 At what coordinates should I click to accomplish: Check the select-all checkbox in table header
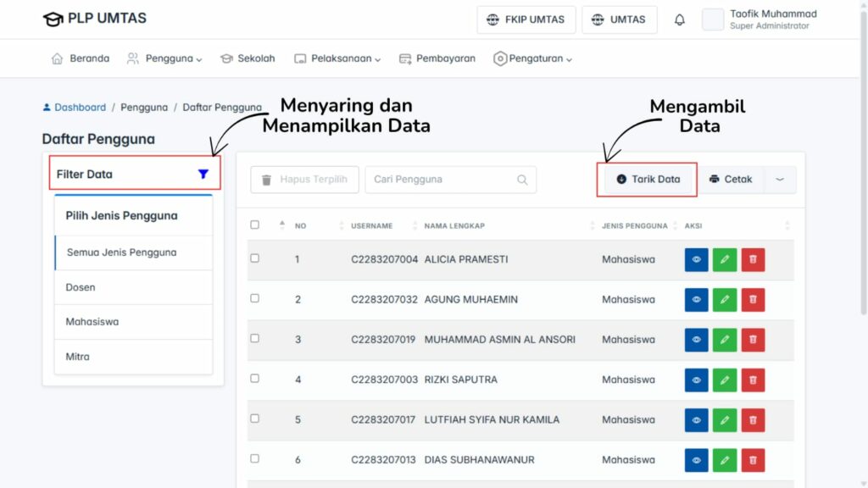point(255,225)
